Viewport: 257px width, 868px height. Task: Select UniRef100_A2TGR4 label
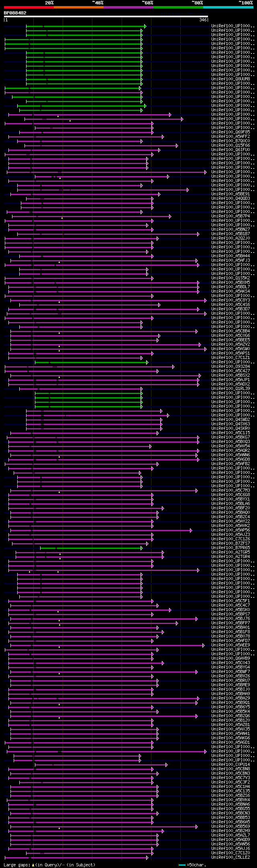[230, 557]
